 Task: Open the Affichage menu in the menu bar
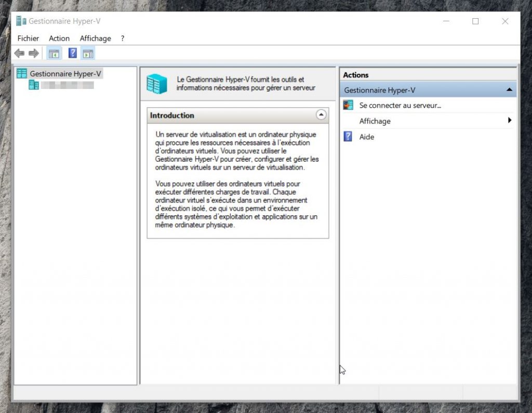pos(96,38)
